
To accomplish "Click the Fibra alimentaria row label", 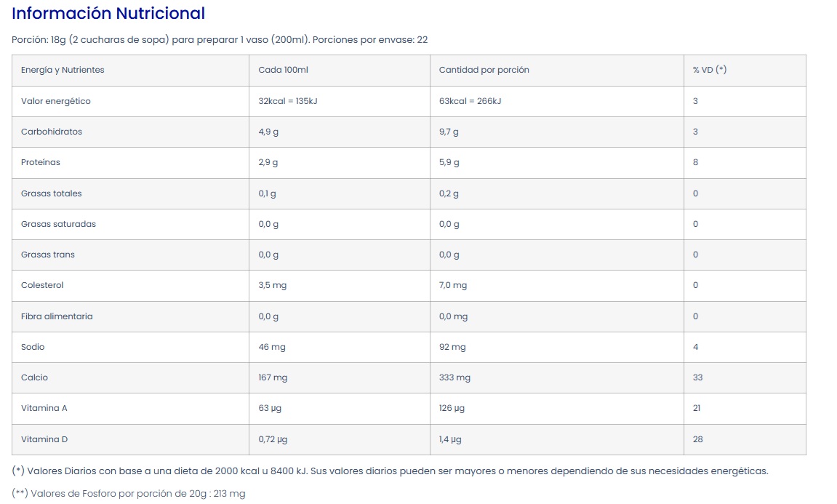I will [57, 316].
